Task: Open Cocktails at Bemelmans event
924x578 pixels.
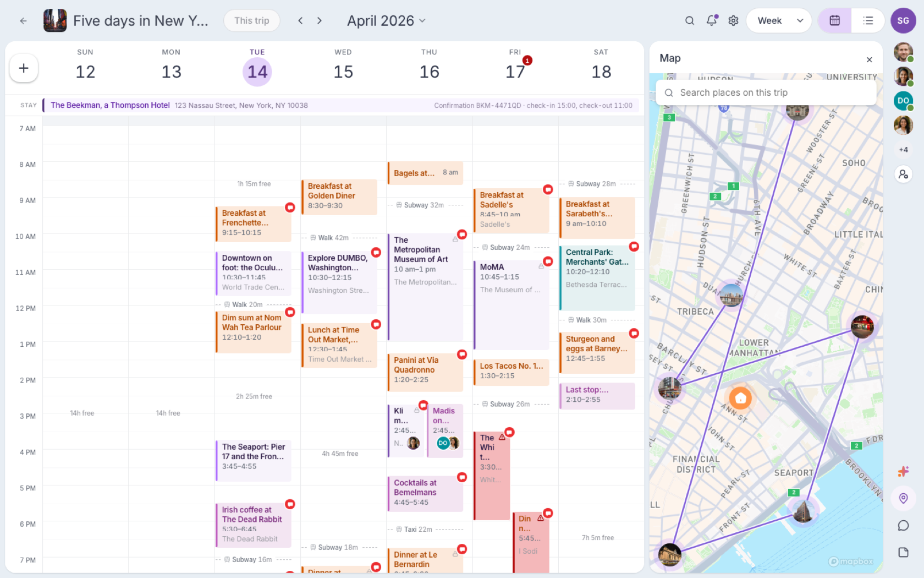Action: 425,494
